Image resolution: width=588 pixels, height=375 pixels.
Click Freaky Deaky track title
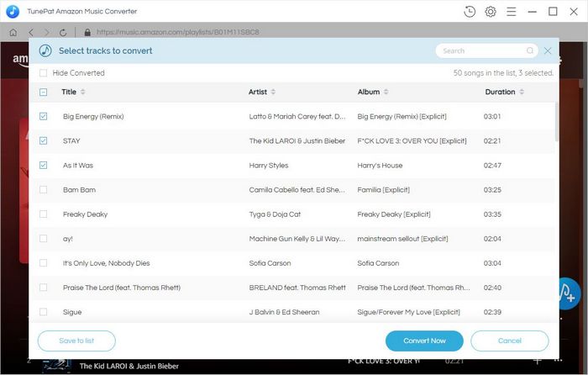[85, 214]
